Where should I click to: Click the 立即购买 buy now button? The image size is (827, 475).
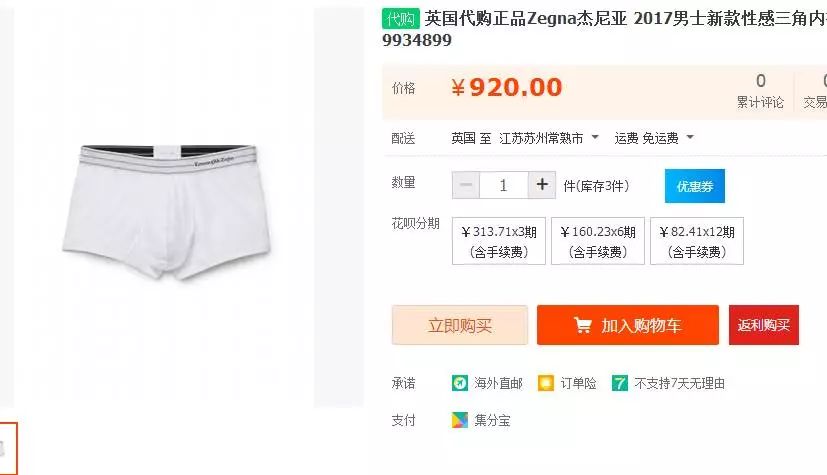click(x=459, y=325)
